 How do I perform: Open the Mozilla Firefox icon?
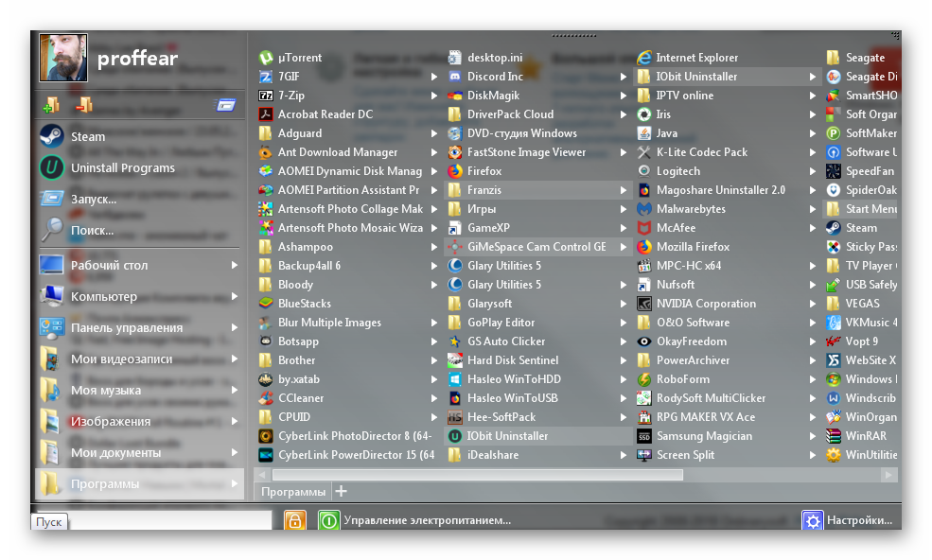[x=643, y=247]
